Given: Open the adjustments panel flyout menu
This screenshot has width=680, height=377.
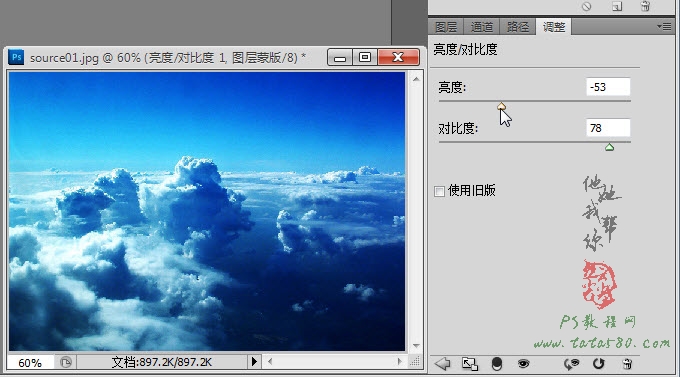Looking at the screenshot, I should pyautogui.click(x=664, y=27).
